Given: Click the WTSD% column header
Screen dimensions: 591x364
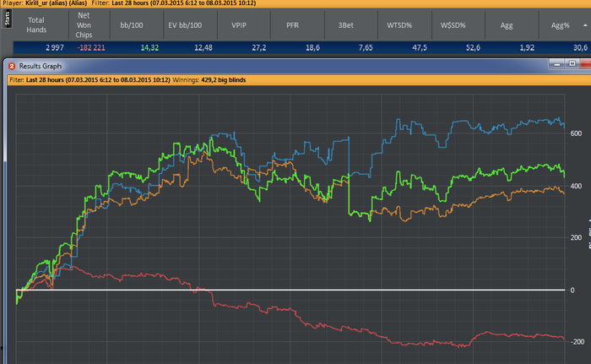Looking at the screenshot, I should tap(399, 25).
